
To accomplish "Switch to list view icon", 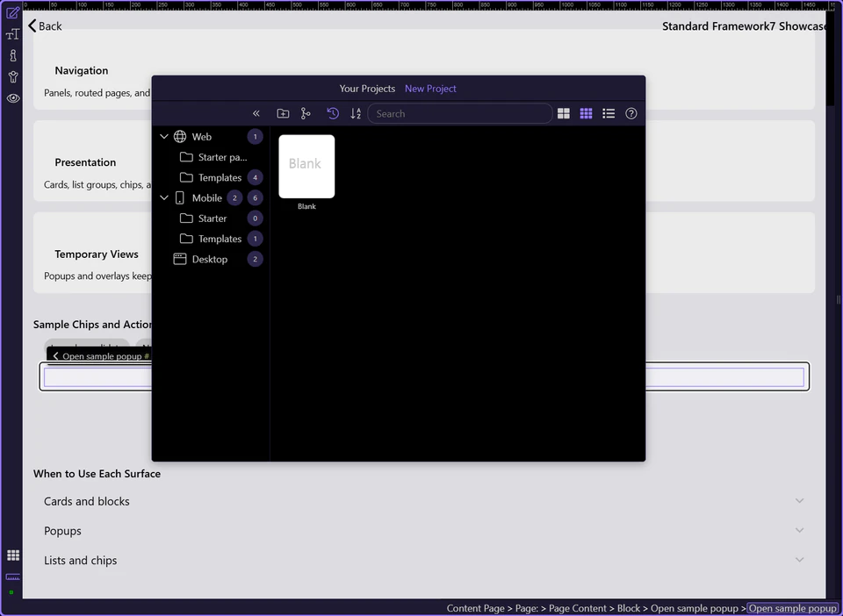I will pyautogui.click(x=609, y=113).
